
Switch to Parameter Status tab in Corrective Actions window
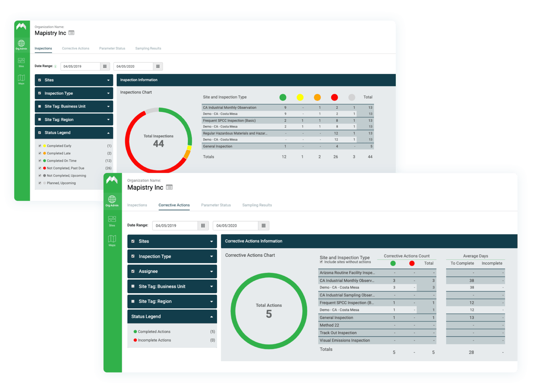(x=216, y=205)
